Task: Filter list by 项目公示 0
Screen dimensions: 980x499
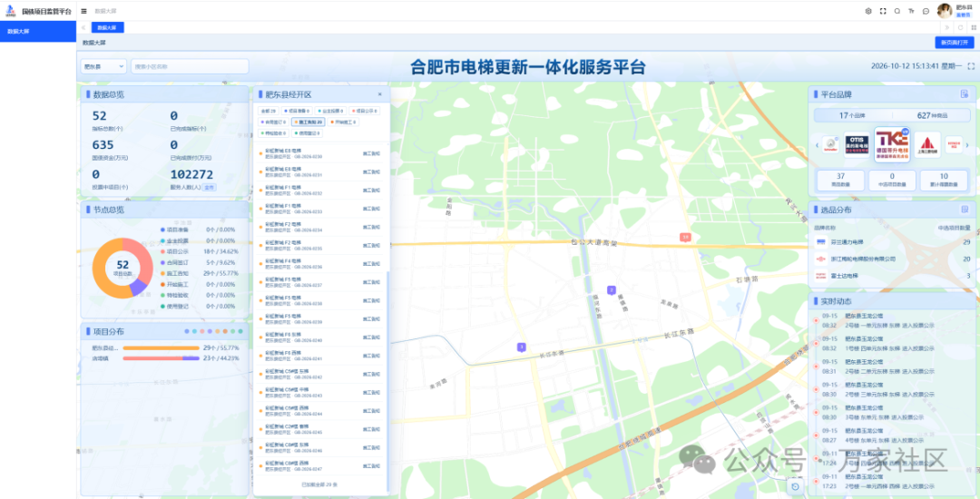Action: 365,112
